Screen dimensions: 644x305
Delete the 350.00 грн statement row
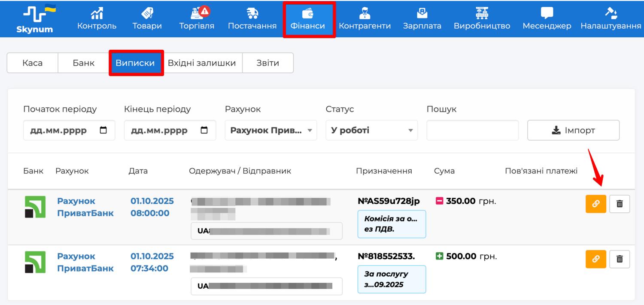tap(620, 204)
